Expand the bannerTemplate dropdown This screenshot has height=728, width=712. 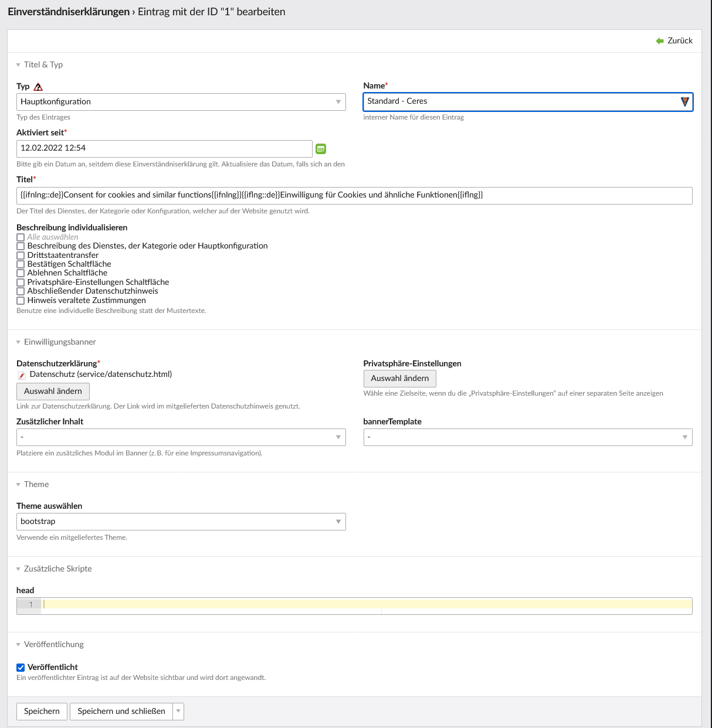coord(528,437)
